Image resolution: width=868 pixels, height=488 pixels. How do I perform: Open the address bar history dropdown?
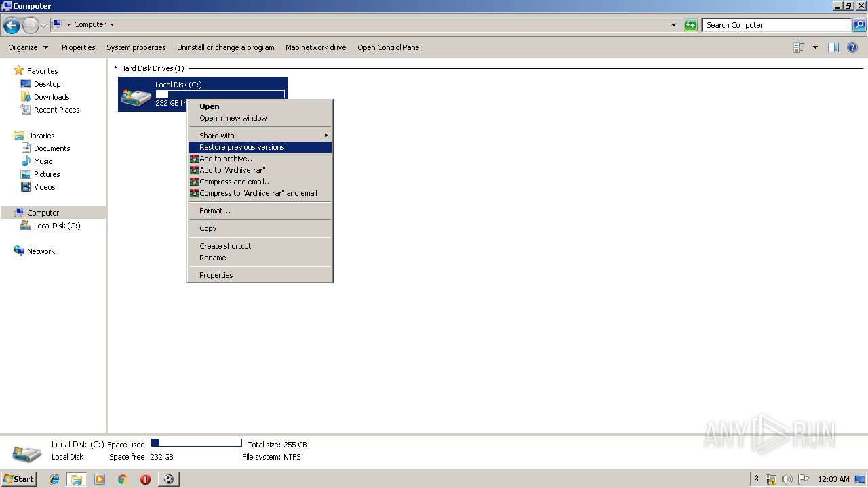(x=673, y=25)
